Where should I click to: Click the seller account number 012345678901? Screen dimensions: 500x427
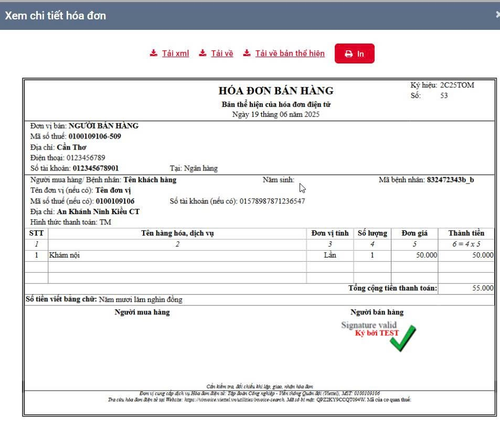(x=96, y=168)
